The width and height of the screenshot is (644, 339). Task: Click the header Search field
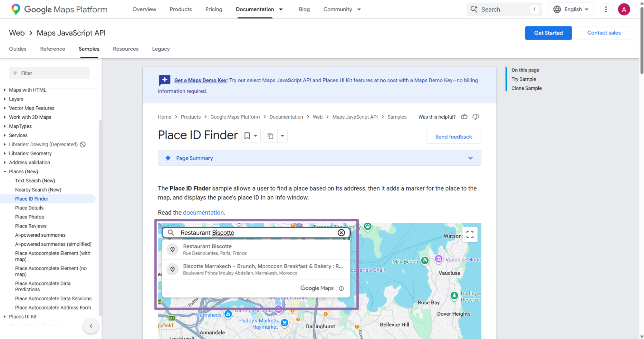tap(504, 9)
